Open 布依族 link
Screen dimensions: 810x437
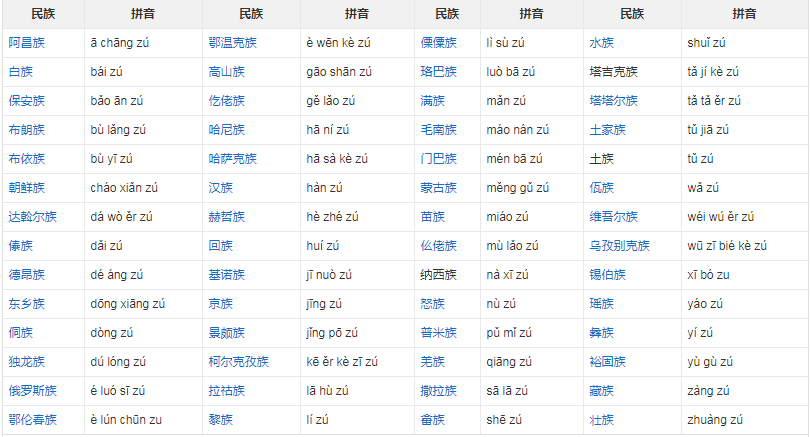[26, 159]
